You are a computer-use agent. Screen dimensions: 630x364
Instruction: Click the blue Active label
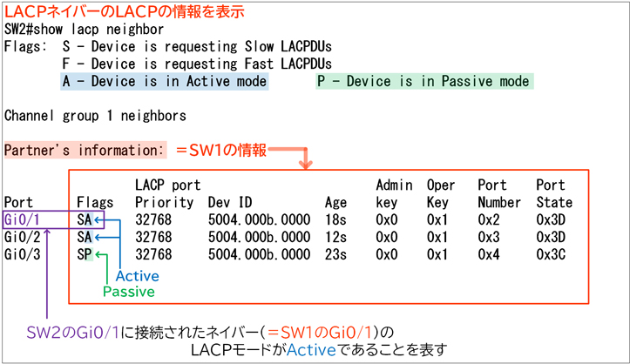pos(138,275)
